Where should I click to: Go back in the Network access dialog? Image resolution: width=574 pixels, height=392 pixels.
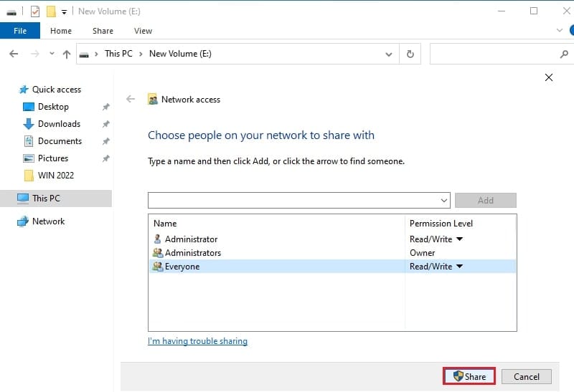click(131, 100)
